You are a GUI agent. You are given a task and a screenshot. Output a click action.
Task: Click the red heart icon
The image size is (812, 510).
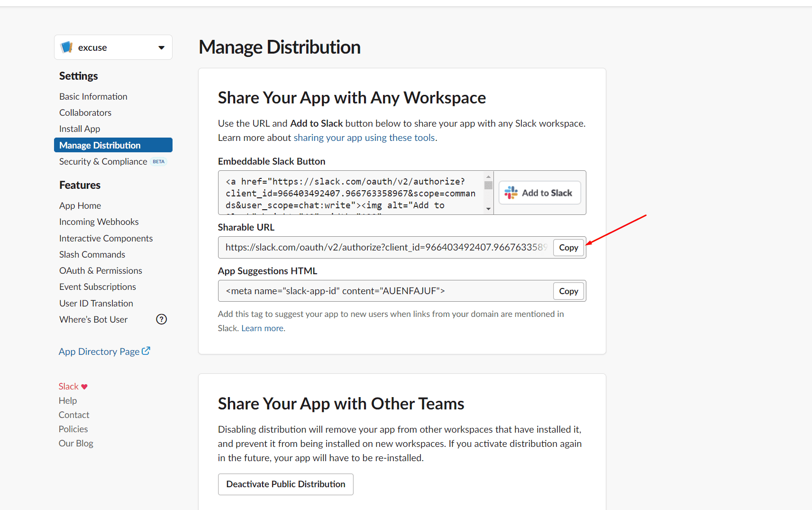[x=84, y=387]
